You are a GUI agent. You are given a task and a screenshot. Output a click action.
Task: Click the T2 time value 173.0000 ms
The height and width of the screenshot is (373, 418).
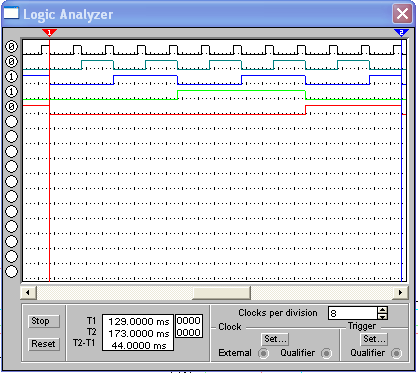[x=138, y=334]
